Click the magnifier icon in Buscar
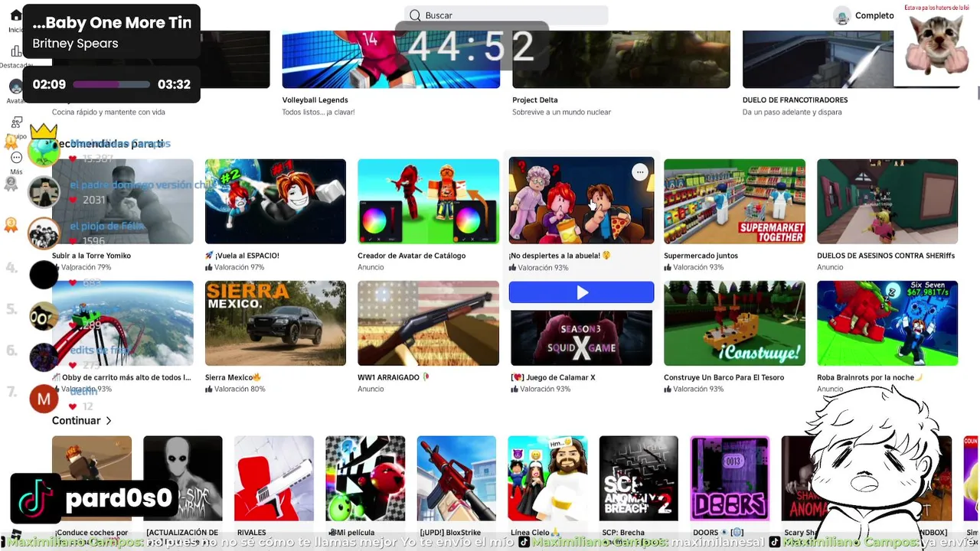Image resolution: width=980 pixels, height=551 pixels. click(x=415, y=15)
